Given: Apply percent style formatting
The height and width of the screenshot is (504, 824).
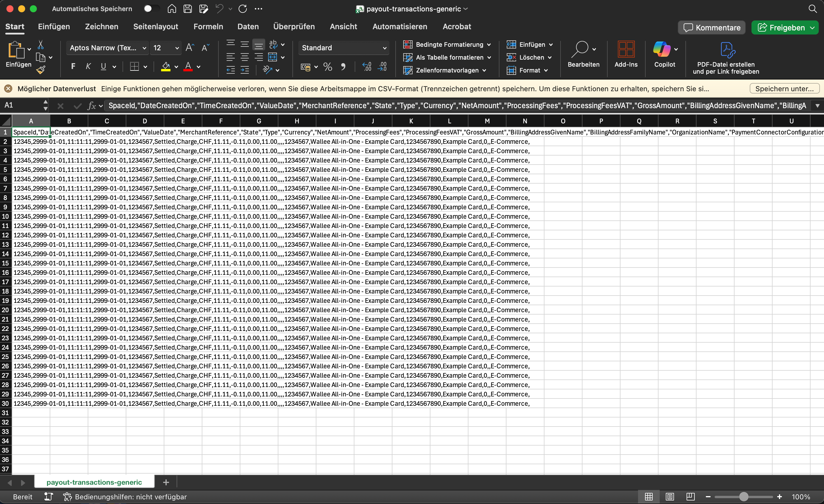Looking at the screenshot, I should tap(328, 67).
